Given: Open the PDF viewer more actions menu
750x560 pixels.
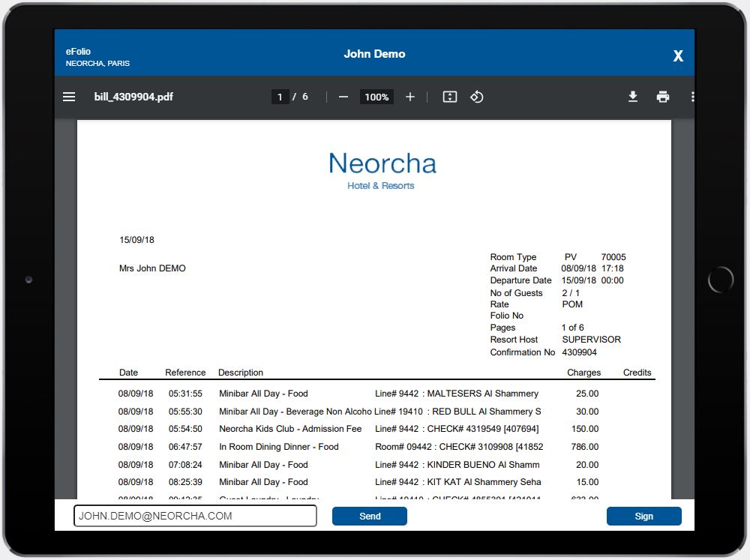Looking at the screenshot, I should [691, 97].
